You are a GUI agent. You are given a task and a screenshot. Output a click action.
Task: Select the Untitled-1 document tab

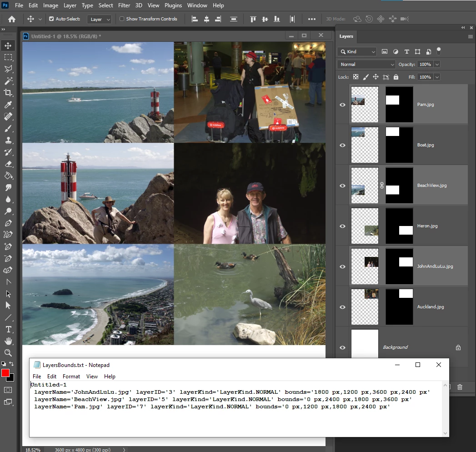pos(66,36)
